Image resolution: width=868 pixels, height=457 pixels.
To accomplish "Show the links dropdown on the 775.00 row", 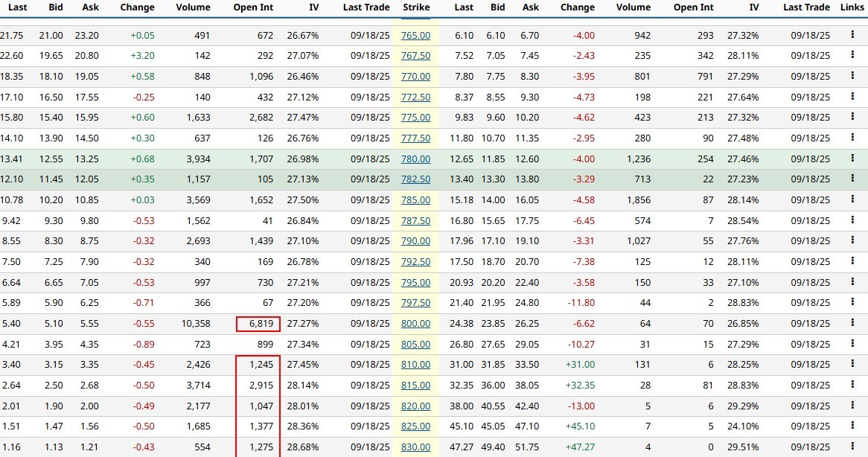I will (852, 117).
